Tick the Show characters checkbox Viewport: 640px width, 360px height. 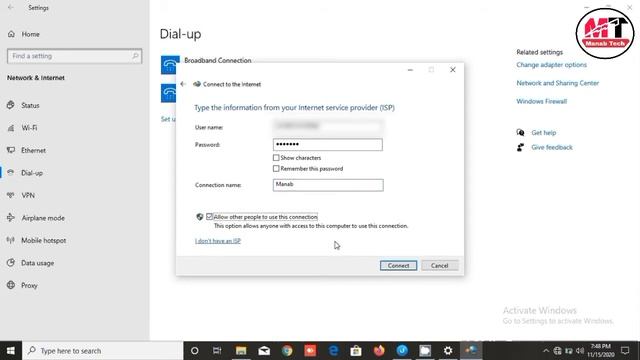click(x=276, y=158)
